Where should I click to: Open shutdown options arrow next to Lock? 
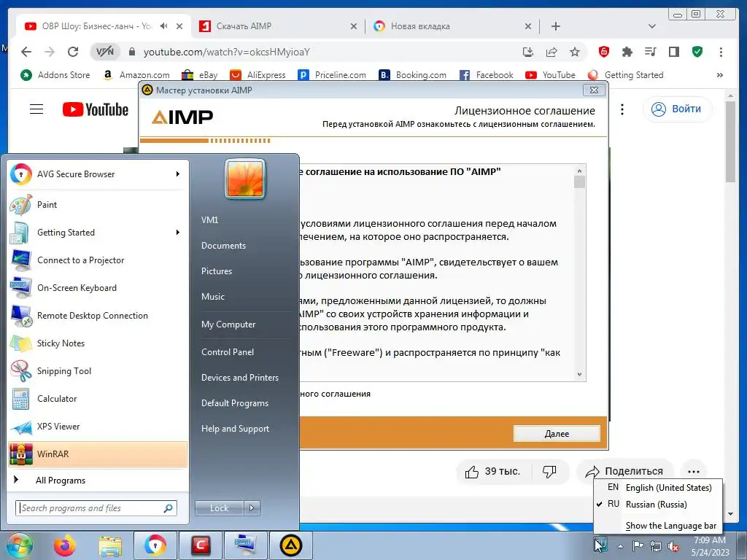(x=252, y=508)
